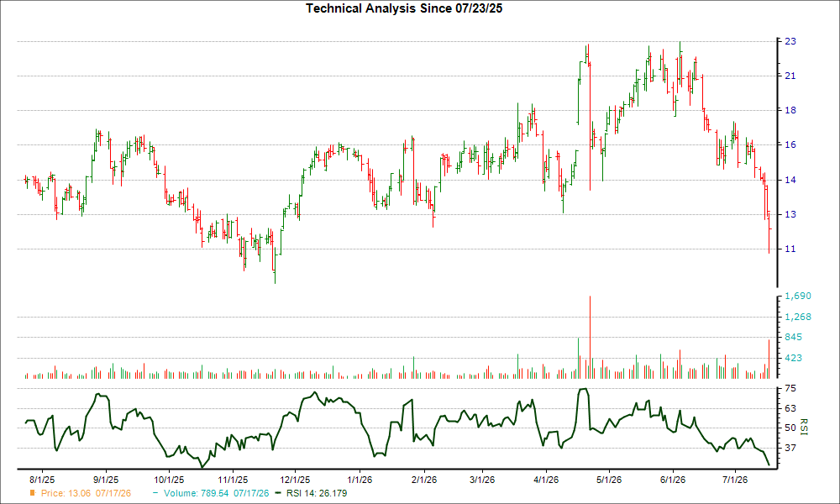This screenshot has height=504, width=840.
Task: Click the 2/1/26 date axis label
Action: pos(423,480)
